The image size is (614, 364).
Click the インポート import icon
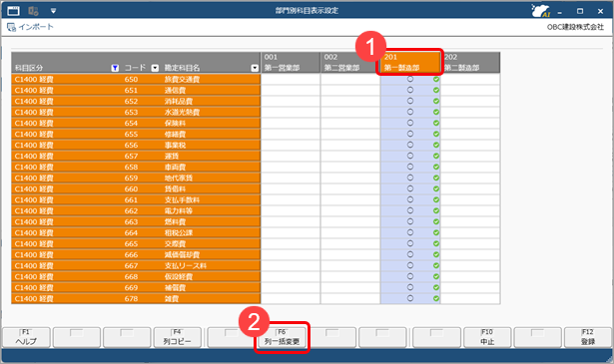[x=11, y=27]
